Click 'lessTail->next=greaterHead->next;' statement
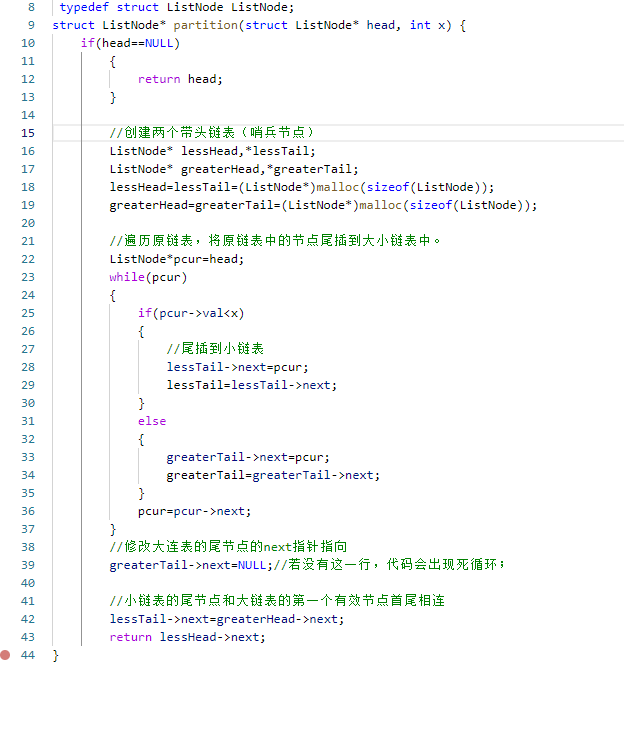The width and height of the screenshot is (624, 752). point(227,619)
